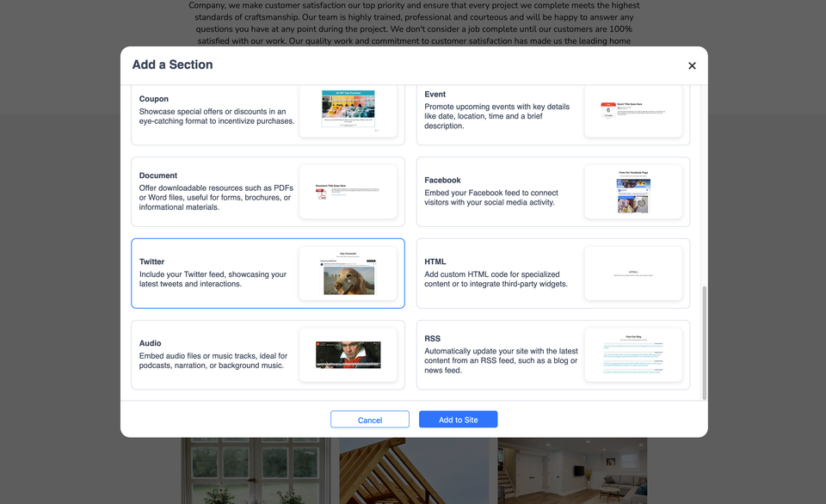Close the Add a Section dialog
This screenshot has height=504, width=826.
click(692, 65)
